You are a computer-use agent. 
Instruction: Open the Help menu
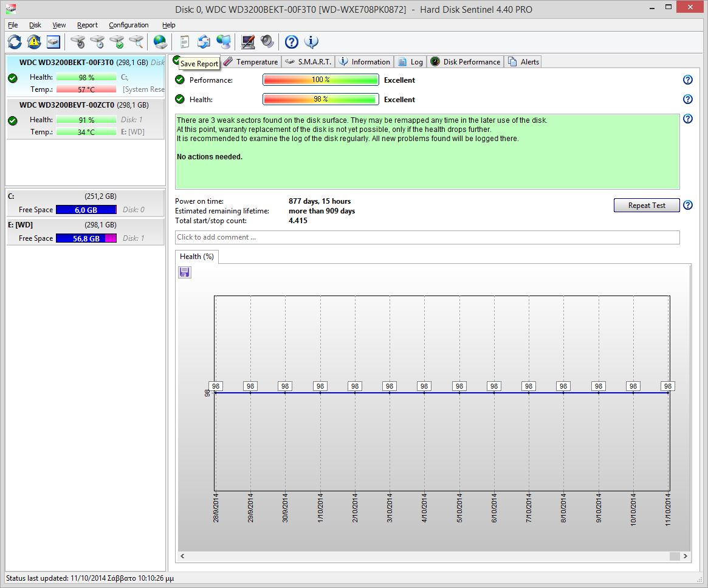[x=169, y=26]
